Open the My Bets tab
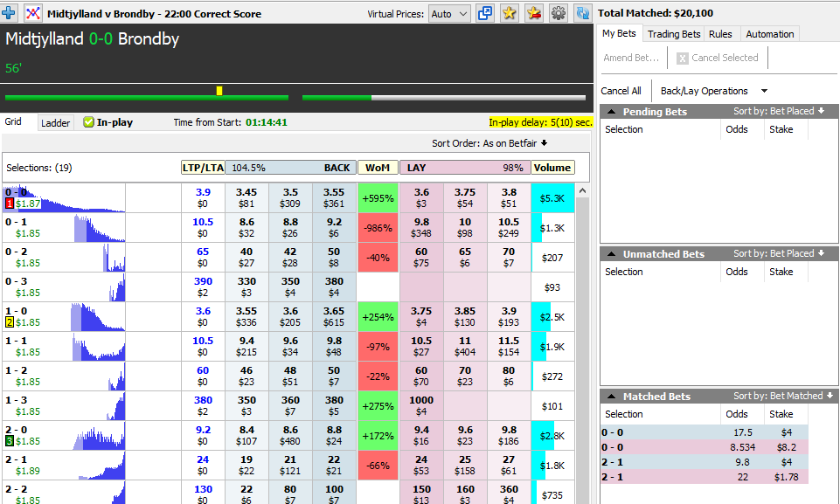The height and width of the screenshot is (504, 840). click(619, 33)
